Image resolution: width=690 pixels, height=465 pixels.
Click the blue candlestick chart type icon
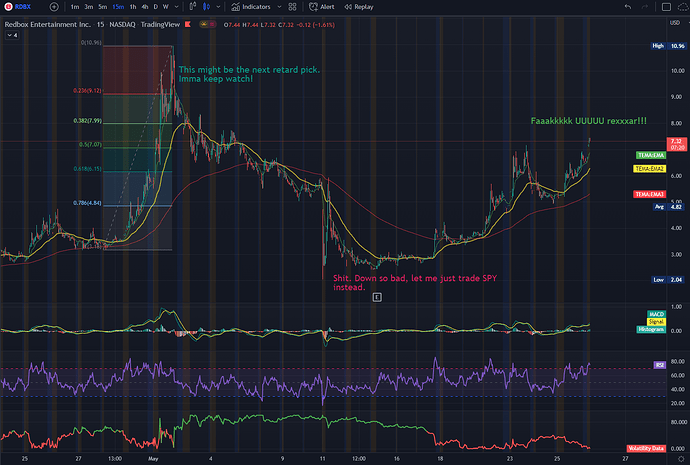(206, 7)
